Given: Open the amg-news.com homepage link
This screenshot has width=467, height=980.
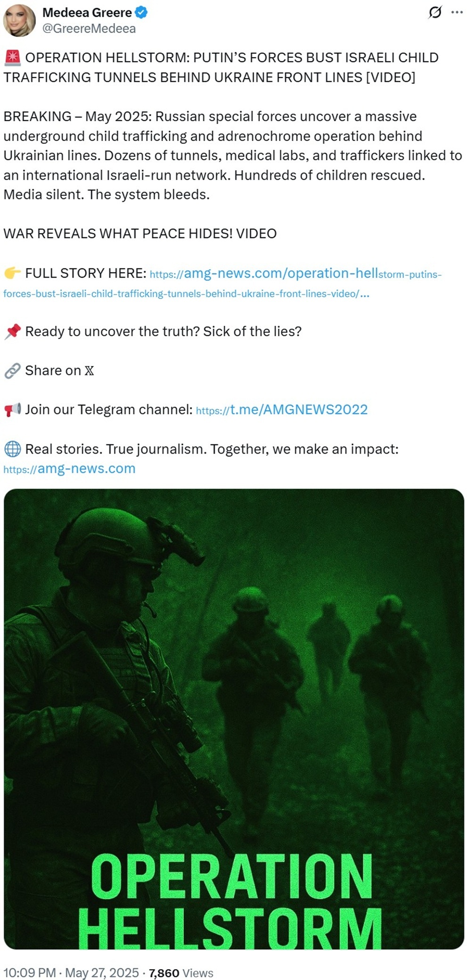Looking at the screenshot, I should coord(69,469).
